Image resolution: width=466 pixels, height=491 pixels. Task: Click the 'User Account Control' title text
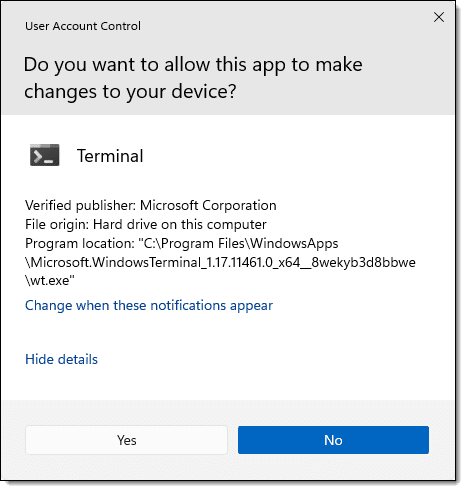[x=83, y=26]
